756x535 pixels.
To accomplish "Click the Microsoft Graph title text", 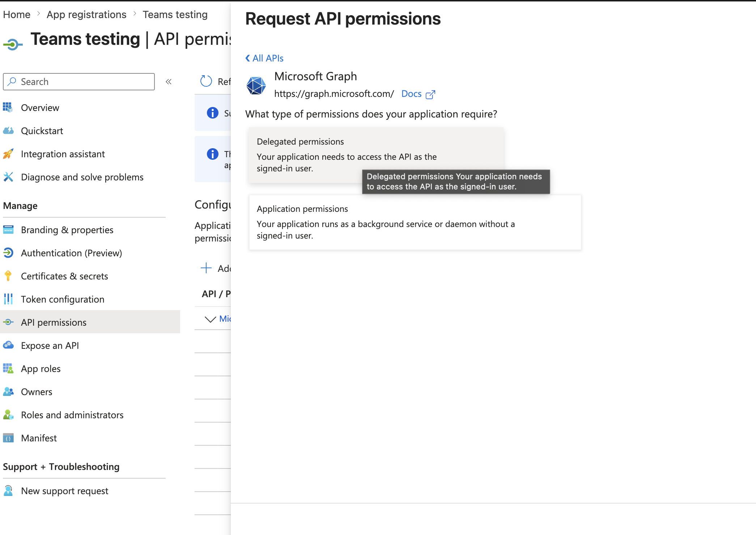I will [315, 76].
